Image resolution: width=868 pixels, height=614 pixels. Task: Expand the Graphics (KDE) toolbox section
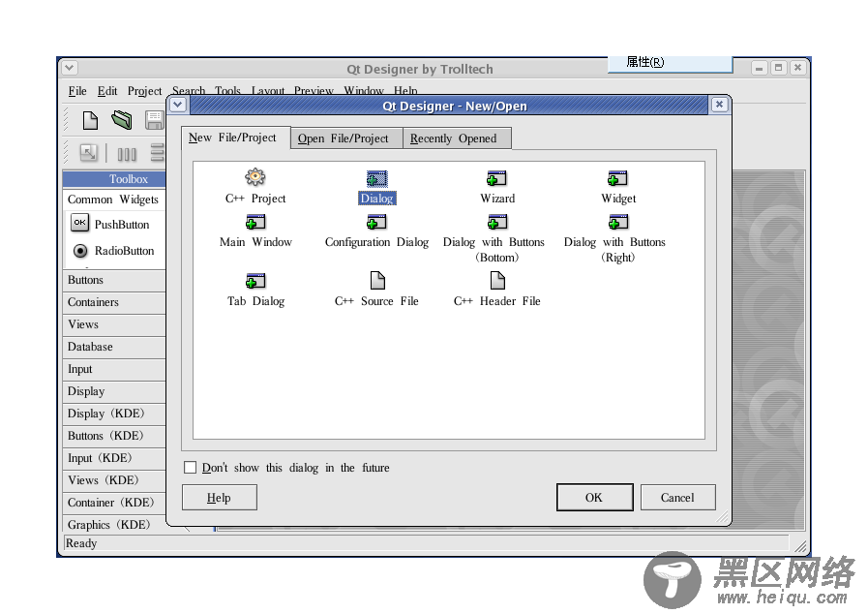[114, 525]
